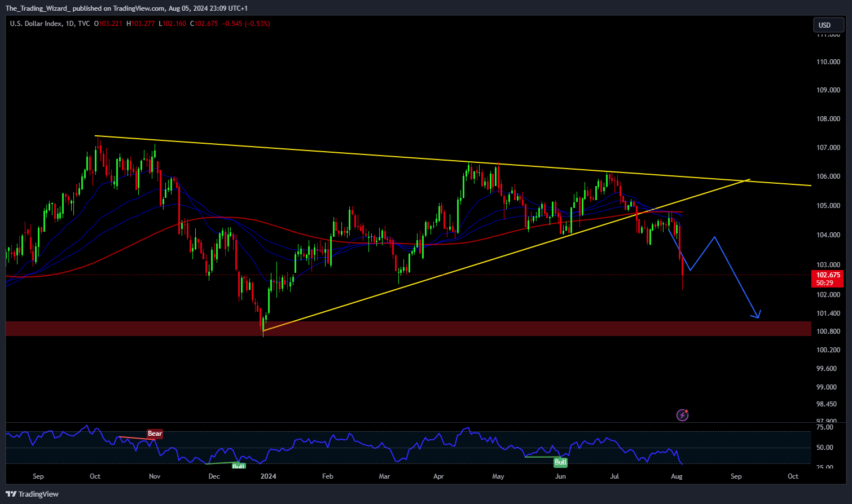Click the publish date Aug 05, 2024 text
This screenshot has width=852, height=504.
pyautogui.click(x=190, y=8)
